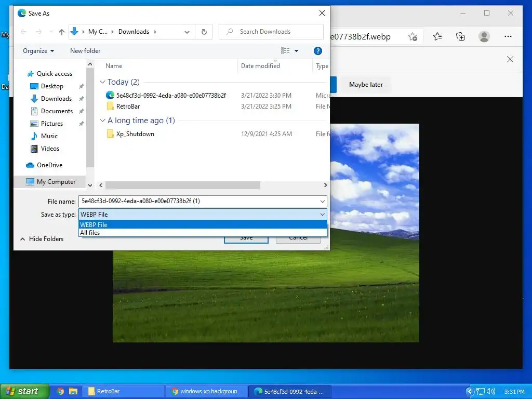Click the Downloads breadcrumb in address bar

(x=134, y=32)
